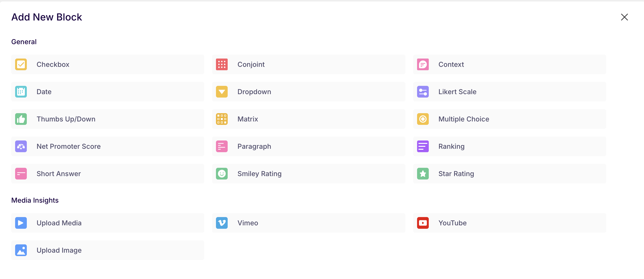The width and height of the screenshot is (644, 279).
Task: Click the yellow Dropdown arrow icon
Action: [222, 92]
